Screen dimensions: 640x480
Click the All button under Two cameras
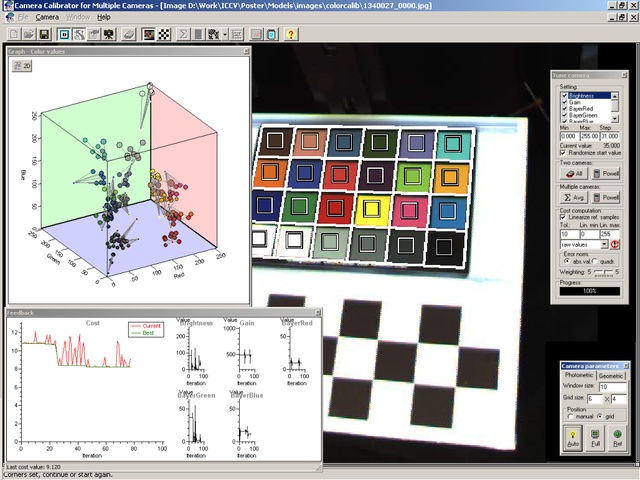point(574,173)
